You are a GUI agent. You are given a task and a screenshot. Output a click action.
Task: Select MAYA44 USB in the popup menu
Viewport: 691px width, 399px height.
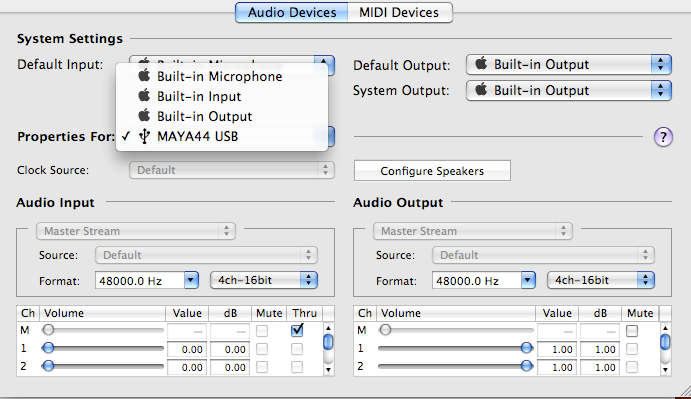coord(222,136)
